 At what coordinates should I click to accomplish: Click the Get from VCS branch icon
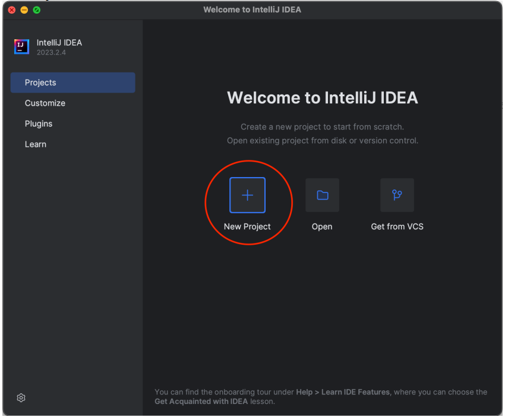pos(397,195)
